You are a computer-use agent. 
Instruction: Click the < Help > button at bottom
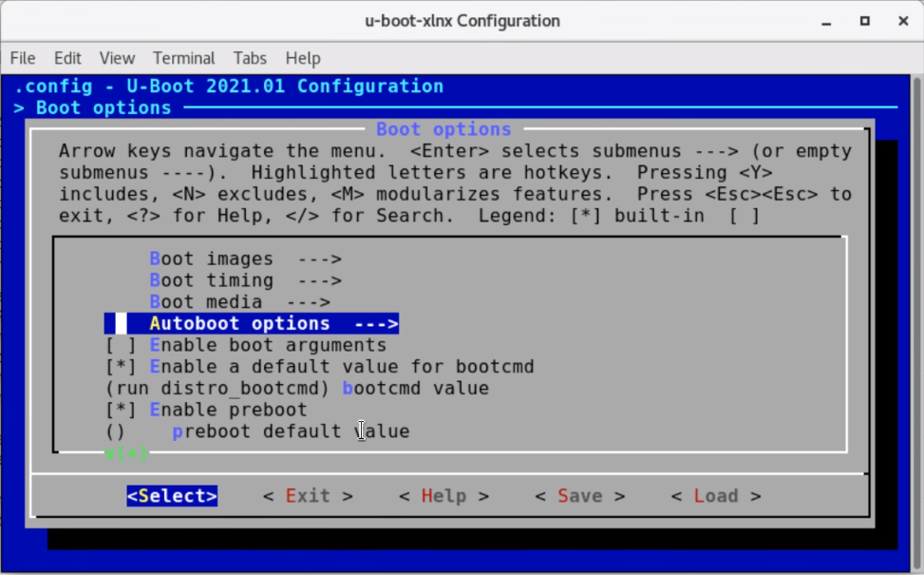(x=443, y=496)
